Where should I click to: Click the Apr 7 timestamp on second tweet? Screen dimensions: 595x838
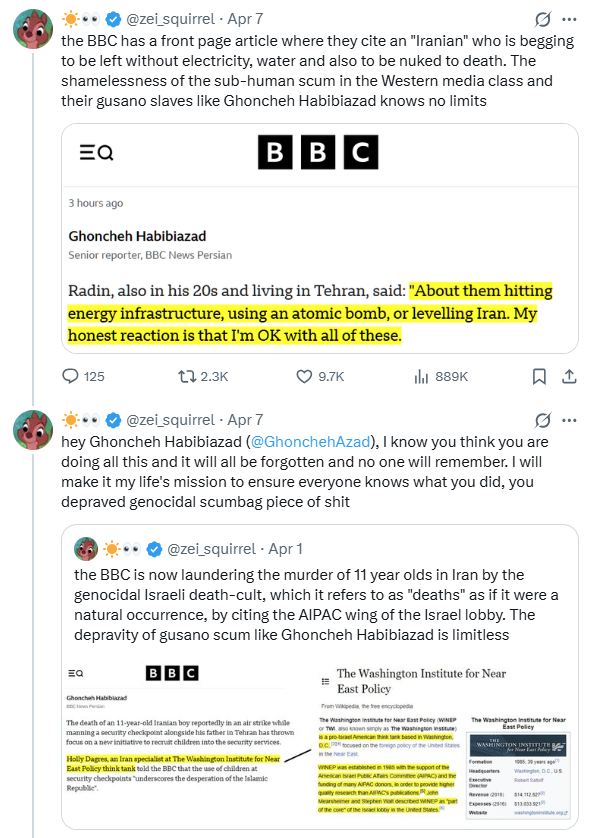pyautogui.click(x=245, y=420)
